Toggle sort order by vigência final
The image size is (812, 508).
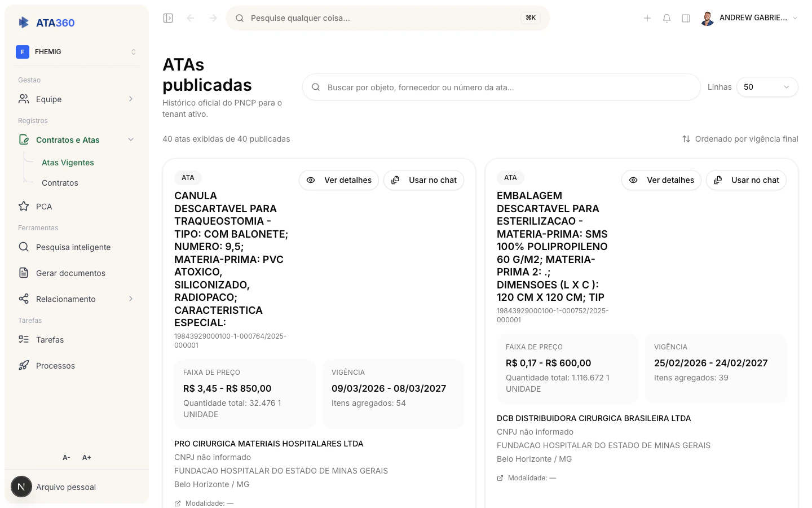(x=740, y=139)
